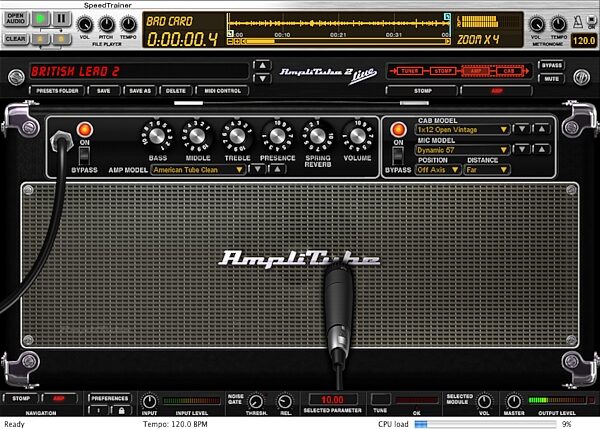Click the MASTER knob
This screenshot has width=600, height=429.
[x=514, y=401]
